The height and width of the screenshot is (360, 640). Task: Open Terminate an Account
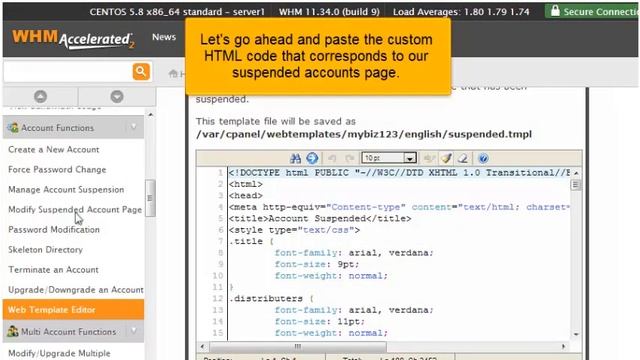click(53, 269)
